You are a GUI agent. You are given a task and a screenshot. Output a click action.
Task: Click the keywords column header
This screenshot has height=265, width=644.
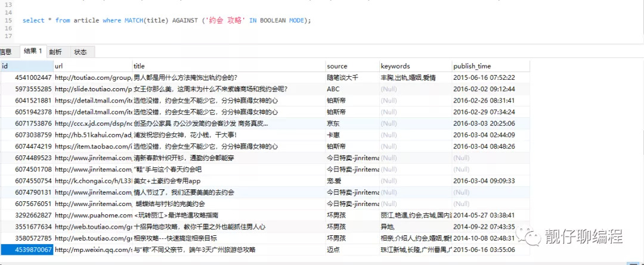(415, 66)
